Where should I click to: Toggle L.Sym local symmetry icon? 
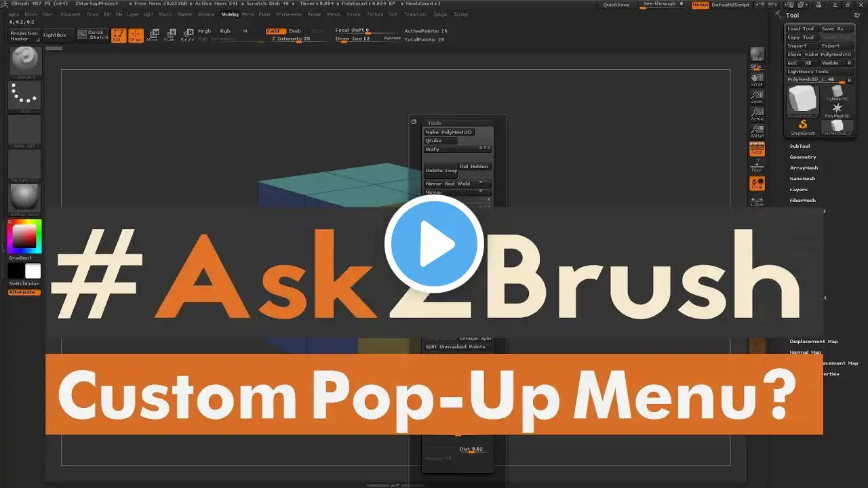coord(757,201)
